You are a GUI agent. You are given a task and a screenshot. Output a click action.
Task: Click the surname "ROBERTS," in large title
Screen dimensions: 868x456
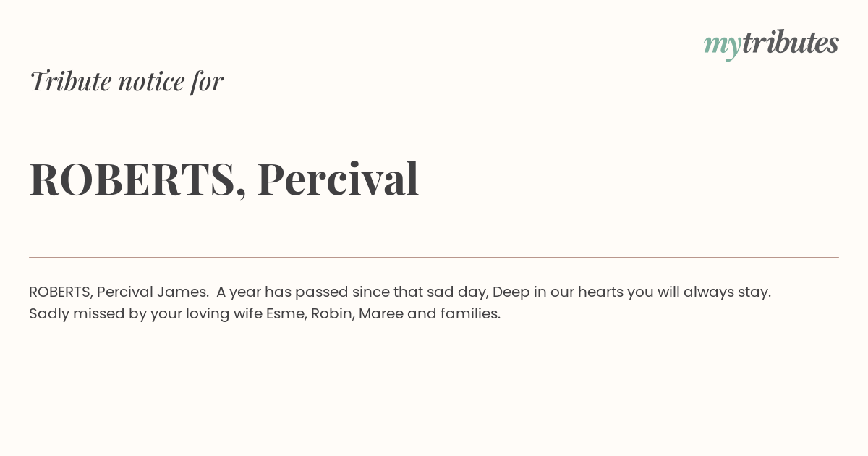click(x=138, y=180)
